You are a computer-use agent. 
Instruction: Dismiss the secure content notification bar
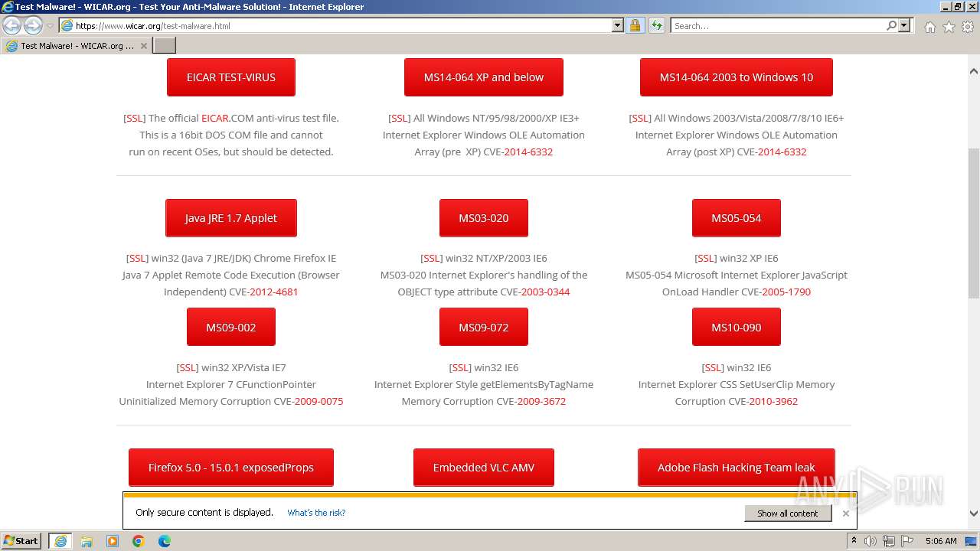[845, 514]
